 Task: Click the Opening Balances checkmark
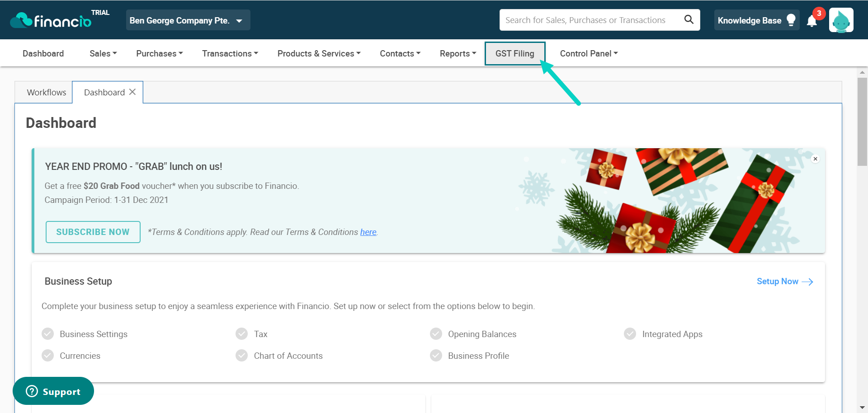click(436, 334)
